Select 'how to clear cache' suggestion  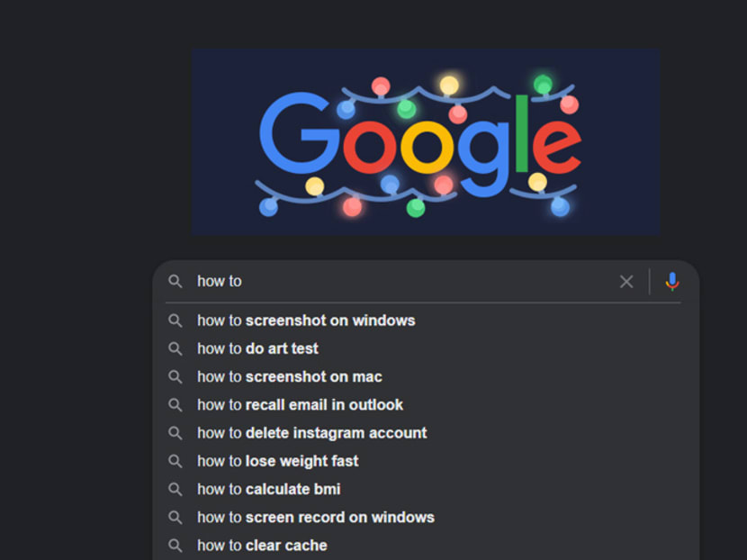pos(263,546)
